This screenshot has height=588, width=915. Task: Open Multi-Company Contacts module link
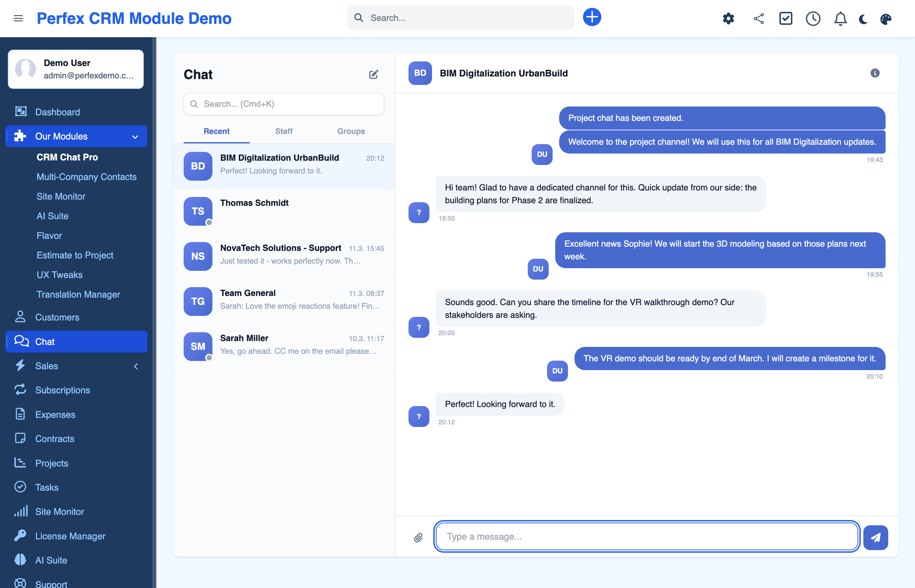[x=86, y=177]
